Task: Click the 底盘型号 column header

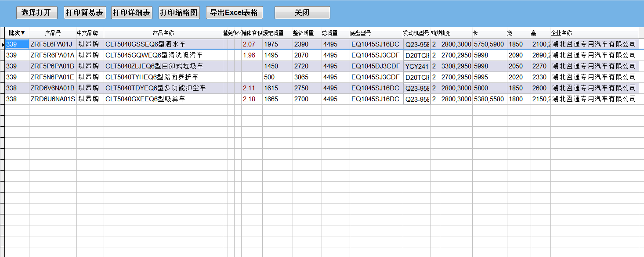Action: point(360,33)
